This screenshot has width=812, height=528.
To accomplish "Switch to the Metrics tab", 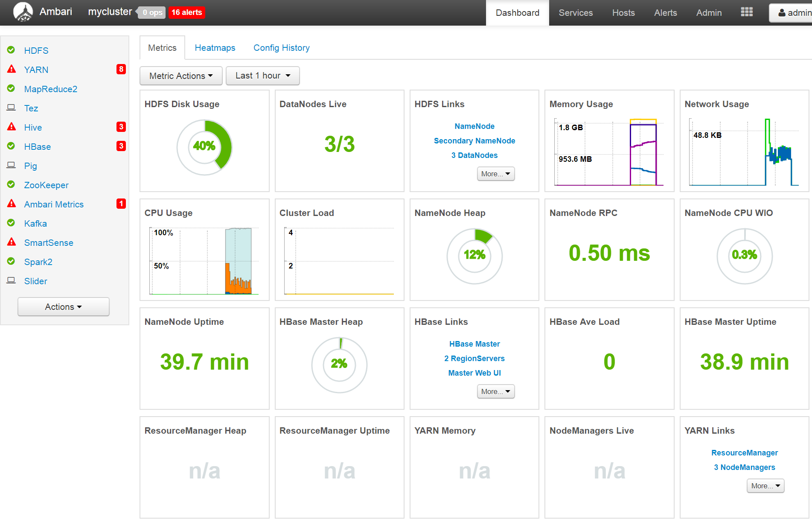I will (162, 48).
